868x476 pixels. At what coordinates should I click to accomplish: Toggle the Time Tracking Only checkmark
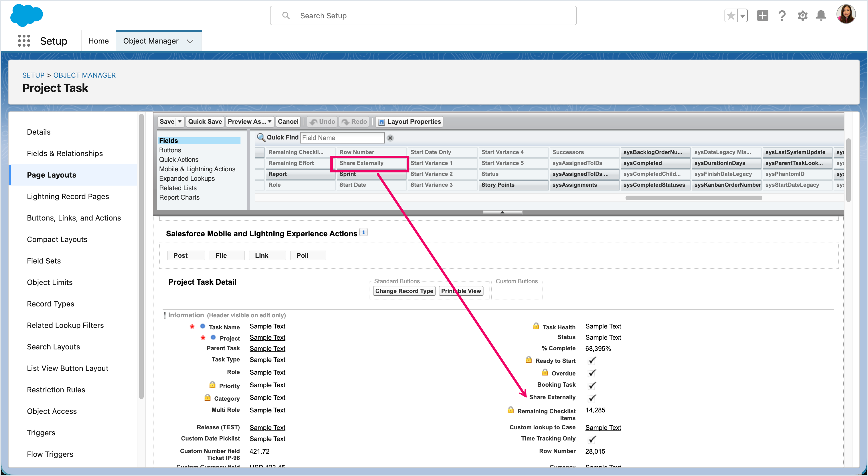coord(592,439)
